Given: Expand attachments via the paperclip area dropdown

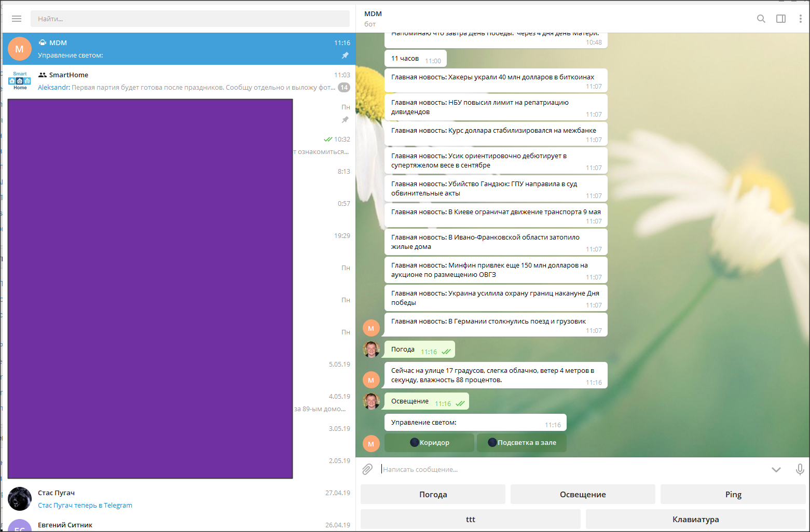Looking at the screenshot, I should [367, 469].
